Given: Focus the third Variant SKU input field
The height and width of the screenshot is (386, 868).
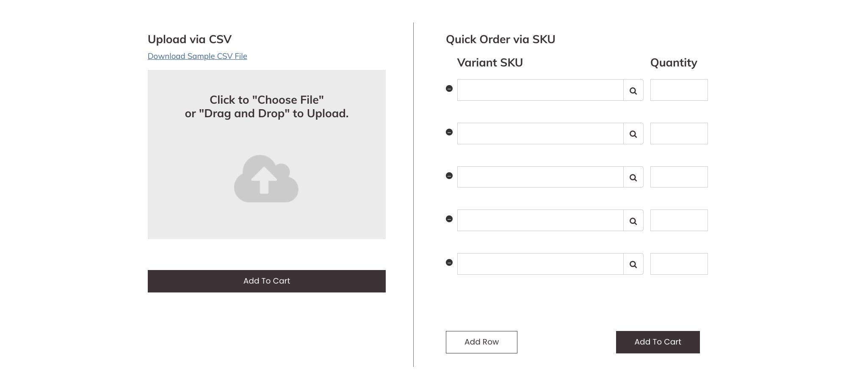Looking at the screenshot, I should (x=540, y=177).
